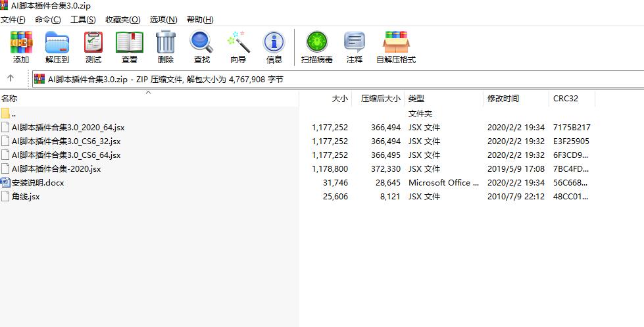Click packed size 8,121 cell
The image size is (644, 327).
click(x=390, y=197)
